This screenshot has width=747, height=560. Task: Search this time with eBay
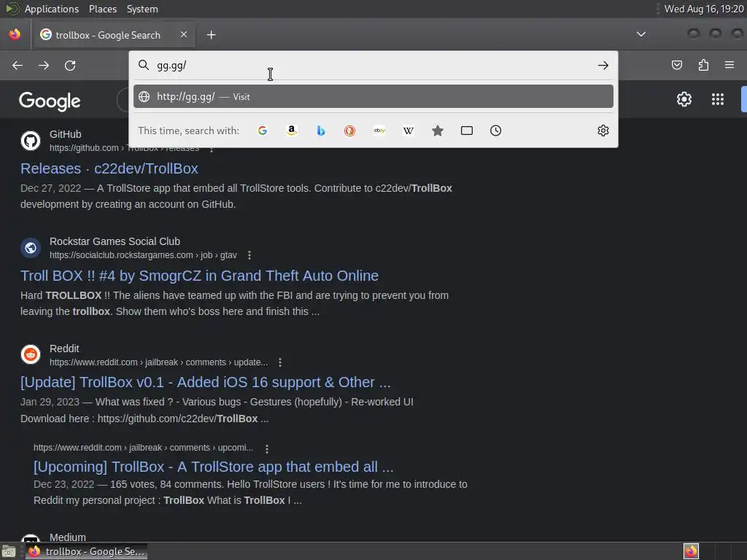[x=379, y=131]
